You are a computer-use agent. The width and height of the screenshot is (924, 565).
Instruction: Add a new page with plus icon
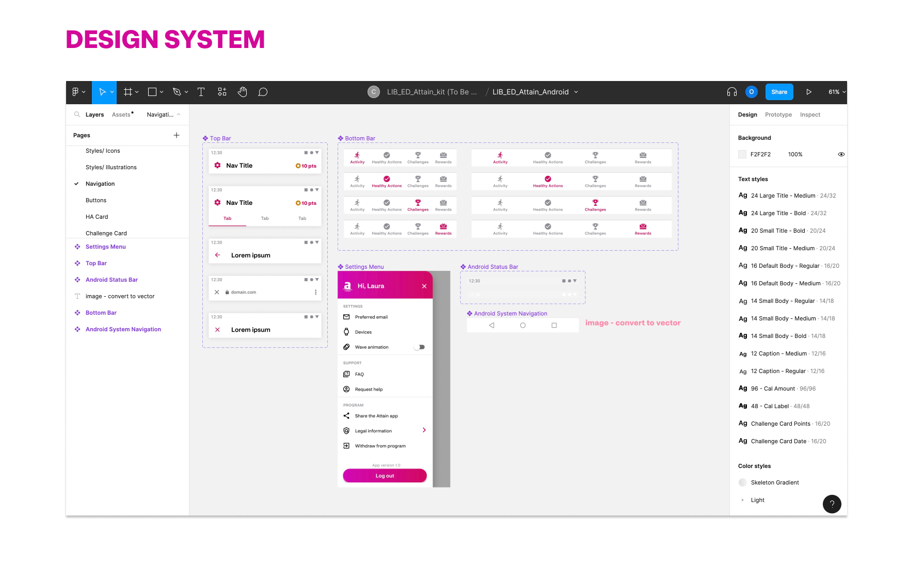point(177,135)
